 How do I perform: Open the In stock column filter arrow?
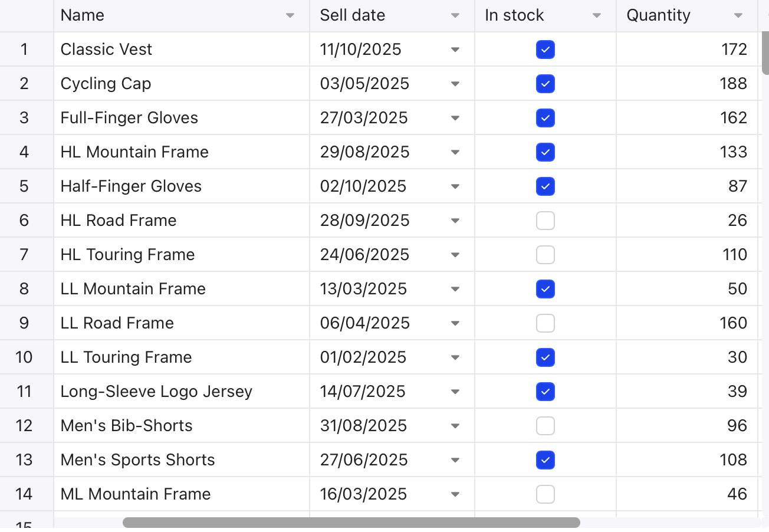[x=597, y=16]
